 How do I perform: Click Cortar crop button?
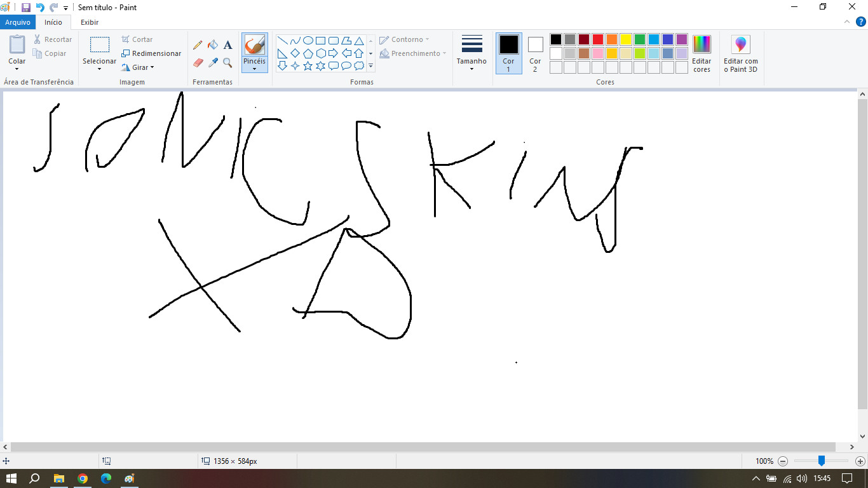[137, 39]
